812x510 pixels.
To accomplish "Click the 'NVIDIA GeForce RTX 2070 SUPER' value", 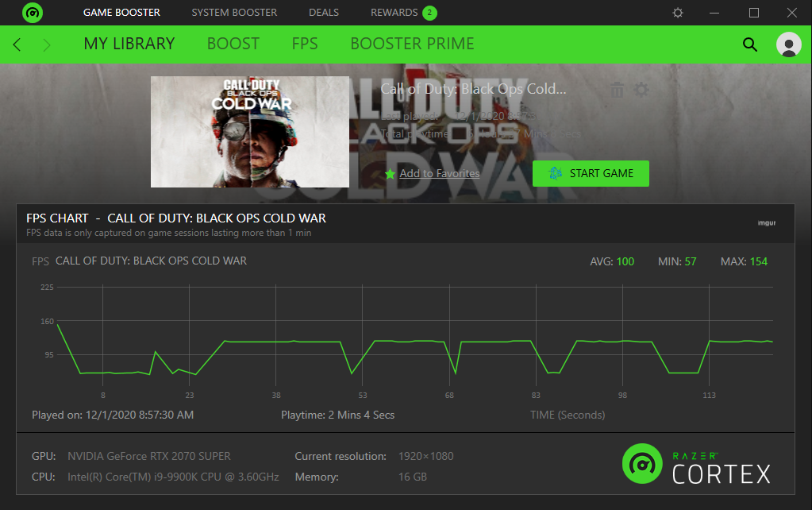I will coord(149,457).
